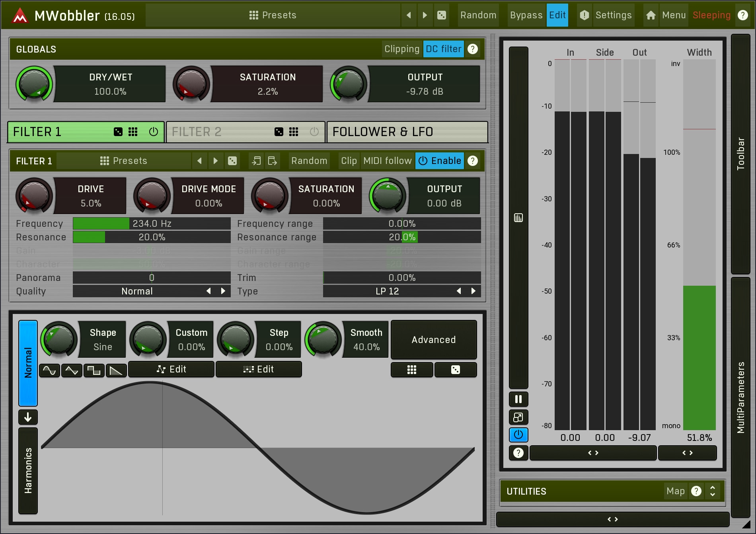Select the square wave shape icon
The image size is (756, 534).
[x=94, y=370]
